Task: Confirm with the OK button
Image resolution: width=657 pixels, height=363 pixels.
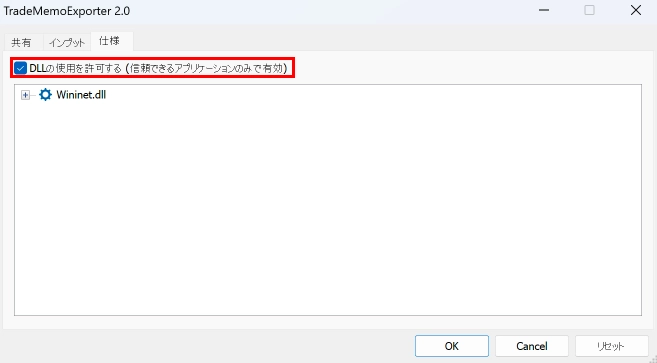Action: coord(452,346)
